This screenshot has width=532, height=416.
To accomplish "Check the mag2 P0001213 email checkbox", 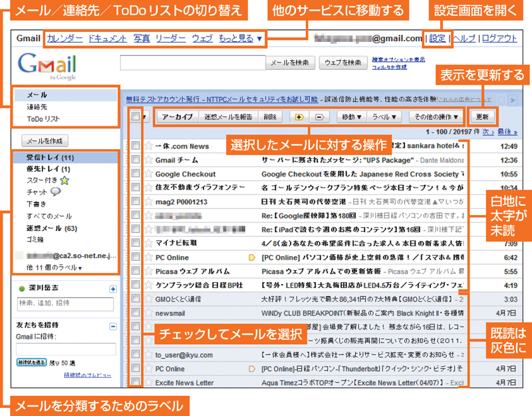I will (x=136, y=201).
